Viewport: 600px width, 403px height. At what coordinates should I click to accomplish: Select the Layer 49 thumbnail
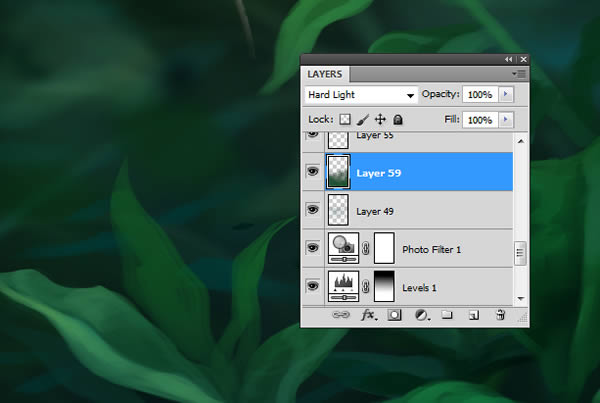[x=338, y=210]
